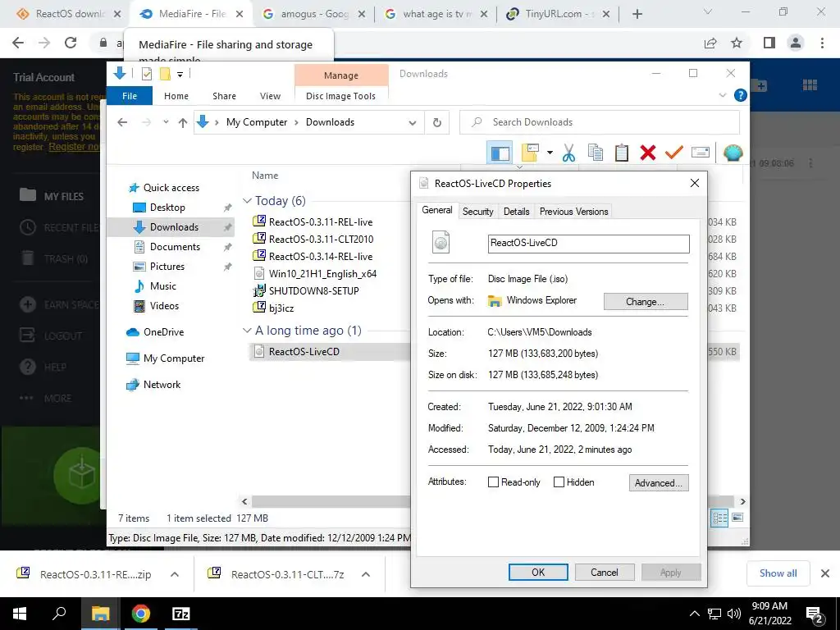Open options for ReactOS-0.3.11-RE zip download
The image size is (840, 630).
pyautogui.click(x=175, y=574)
